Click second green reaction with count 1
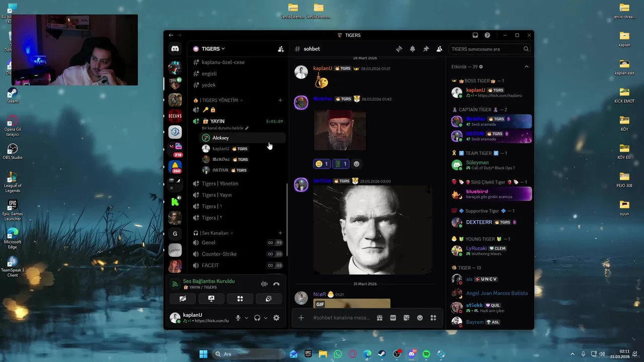This screenshot has width=644, height=362. [341, 164]
